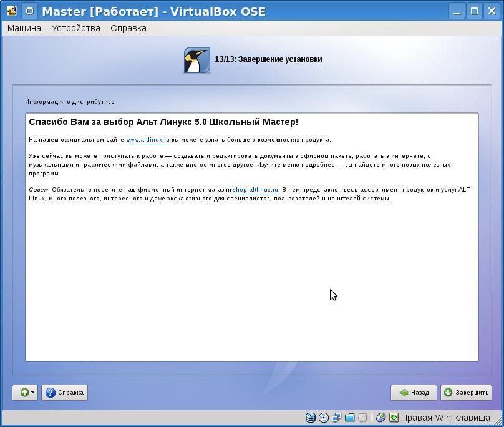Open the shop.altlinux.ru link
The image size is (504, 427).
click(255, 190)
